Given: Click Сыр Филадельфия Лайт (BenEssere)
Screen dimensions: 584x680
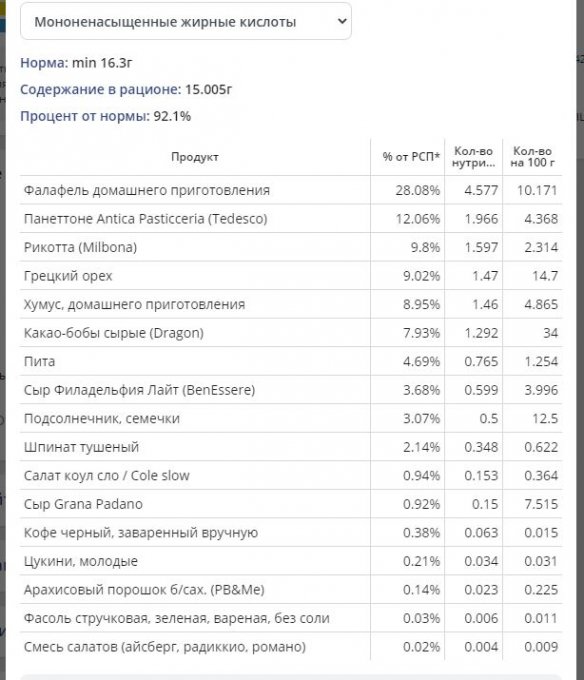Looking at the screenshot, I should [x=140, y=390].
